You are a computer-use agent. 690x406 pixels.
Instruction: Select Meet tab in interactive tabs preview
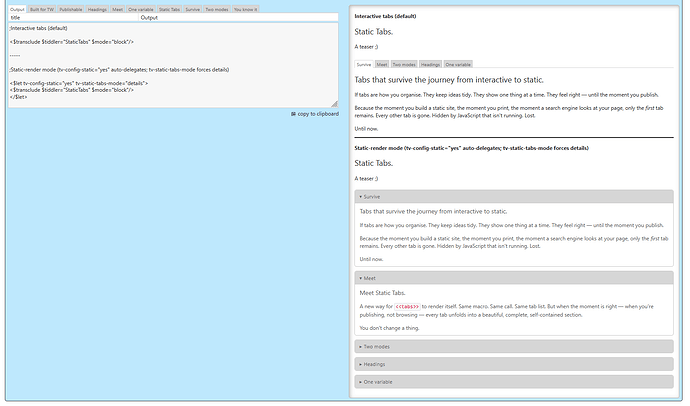(x=382, y=64)
